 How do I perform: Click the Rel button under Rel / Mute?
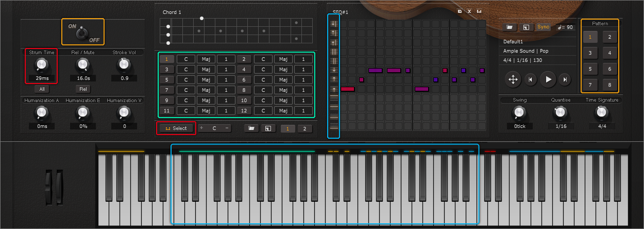(82, 89)
